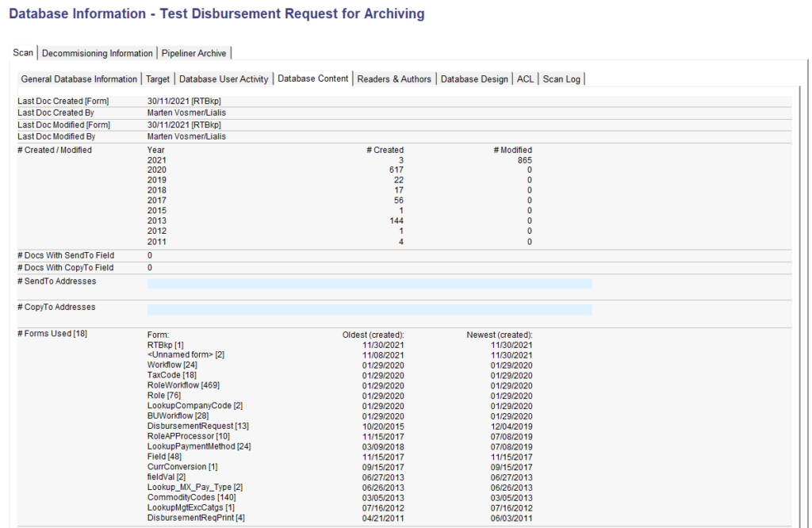This screenshot has height=528, width=812.
Task: Open the DisbursementReqPrint form link
Action: 189,518
